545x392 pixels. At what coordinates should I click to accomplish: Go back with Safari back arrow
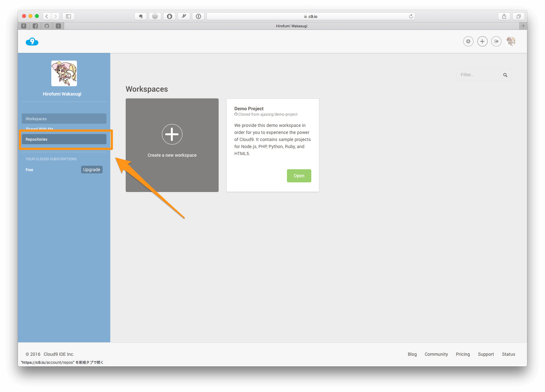coord(47,16)
